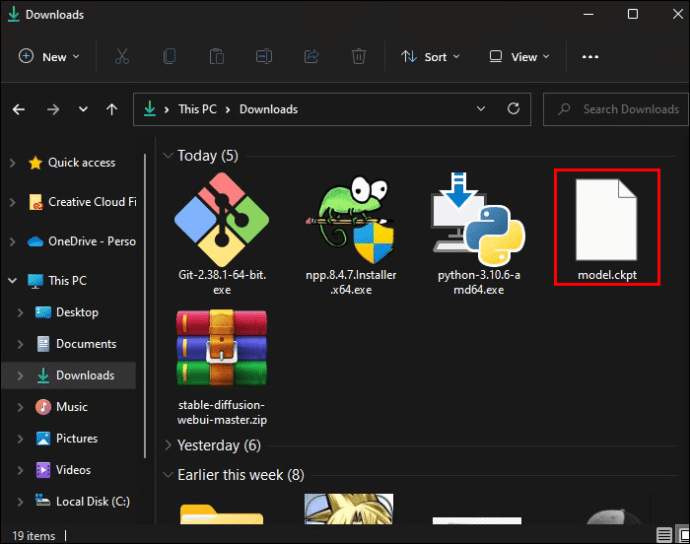Viewport: 690px width, 544px height.
Task: Switch to details list view in status bar
Action: (663, 534)
